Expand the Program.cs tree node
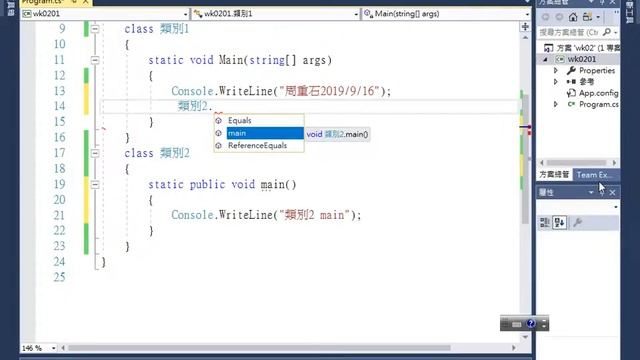This screenshot has height=360, width=640. (x=556, y=104)
